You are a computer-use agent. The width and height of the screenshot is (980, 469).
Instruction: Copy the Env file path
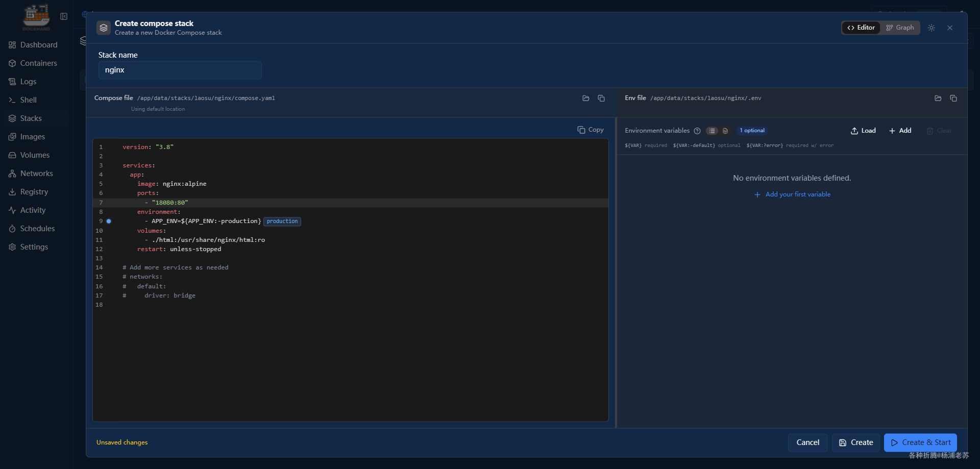953,98
